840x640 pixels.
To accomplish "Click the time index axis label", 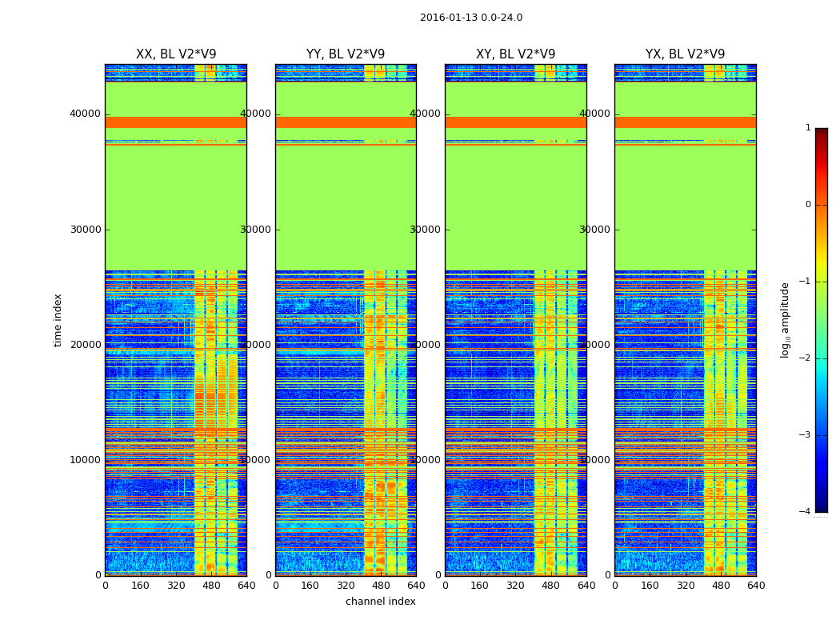I will [58, 320].
